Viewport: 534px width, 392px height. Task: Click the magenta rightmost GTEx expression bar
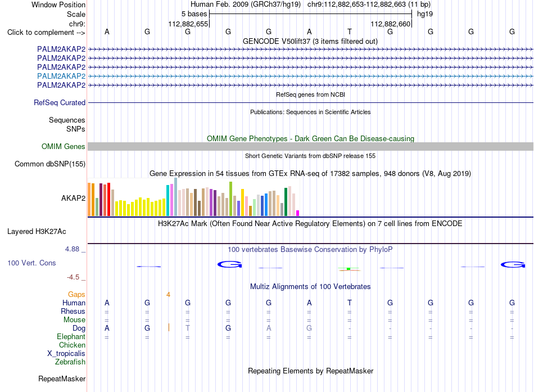298,213
